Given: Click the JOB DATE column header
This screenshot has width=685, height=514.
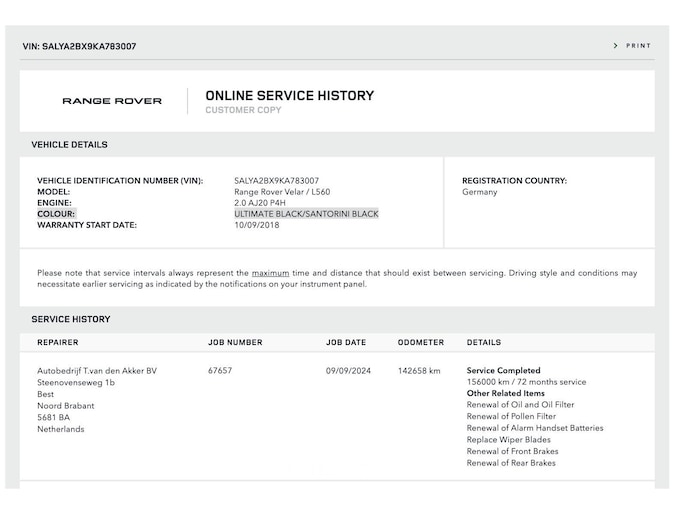Looking at the screenshot, I should pyautogui.click(x=346, y=342).
